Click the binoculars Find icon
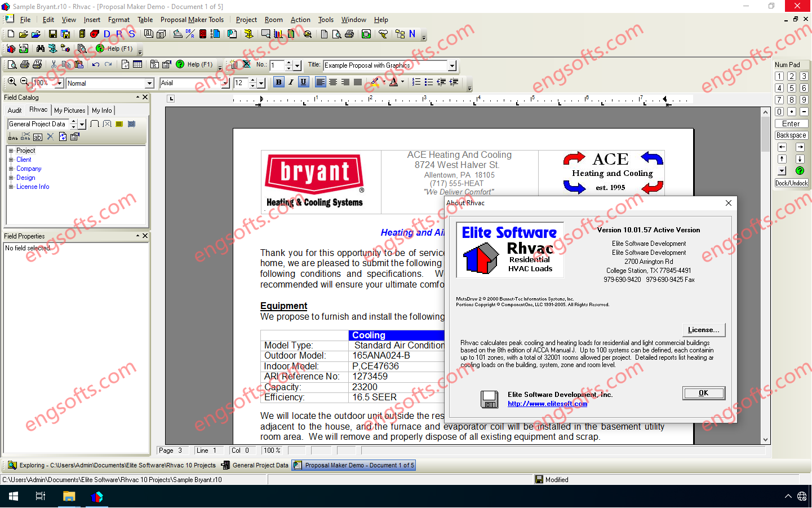This screenshot has height=508, width=812. tap(41, 49)
